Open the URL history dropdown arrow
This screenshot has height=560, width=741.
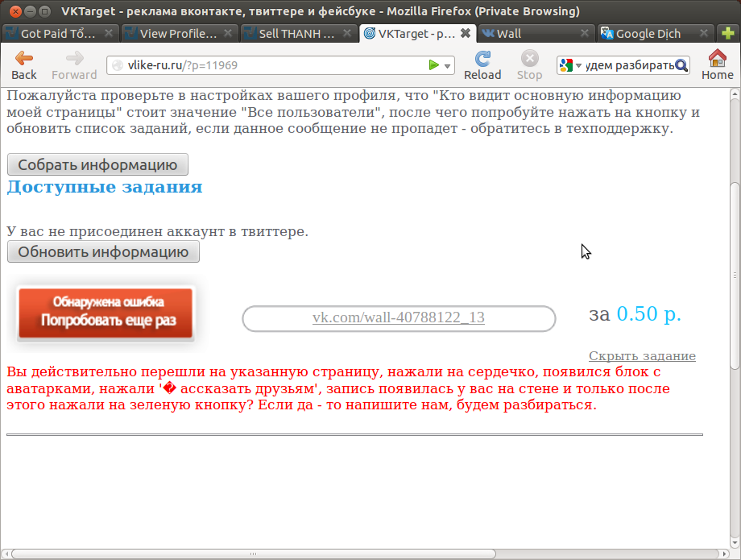point(447,66)
